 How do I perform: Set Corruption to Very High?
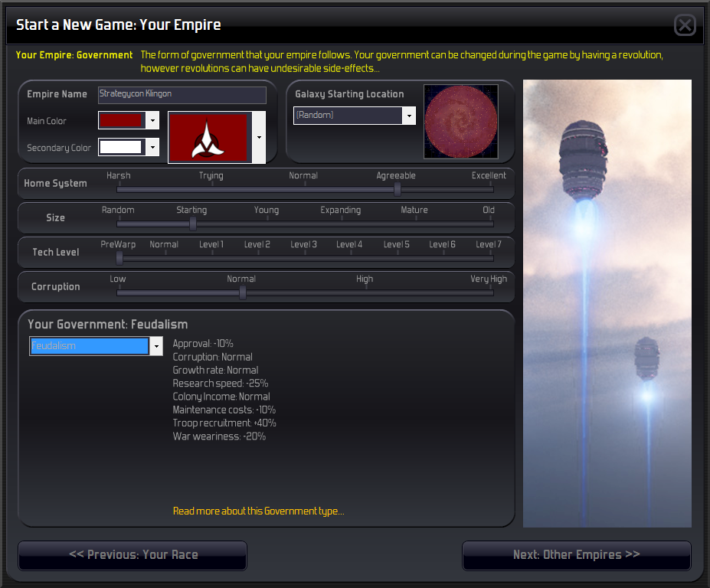point(489,279)
